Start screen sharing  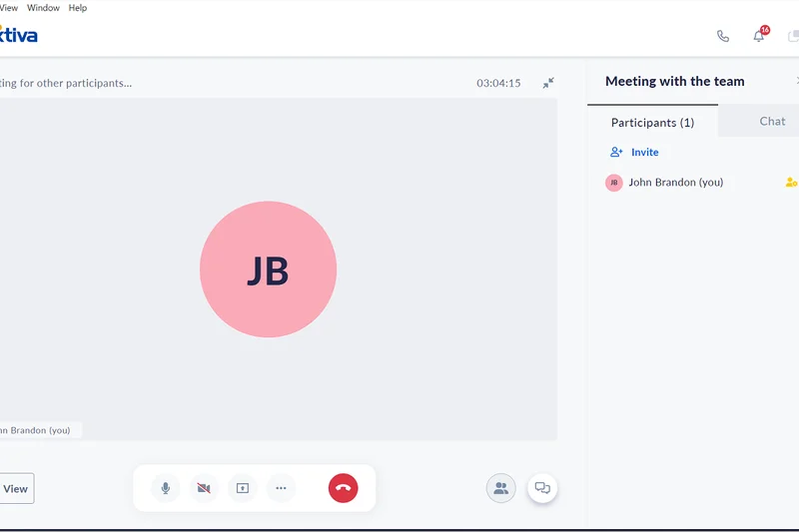(x=242, y=488)
